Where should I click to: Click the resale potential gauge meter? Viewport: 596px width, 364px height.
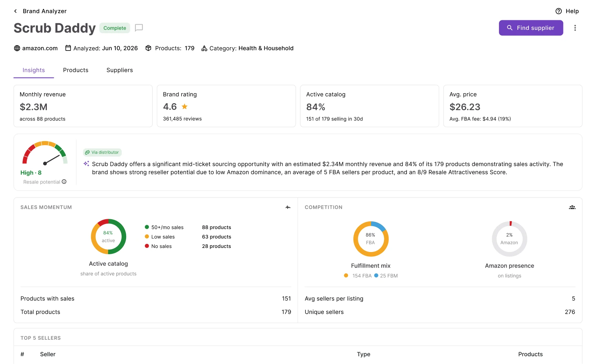tap(45, 153)
